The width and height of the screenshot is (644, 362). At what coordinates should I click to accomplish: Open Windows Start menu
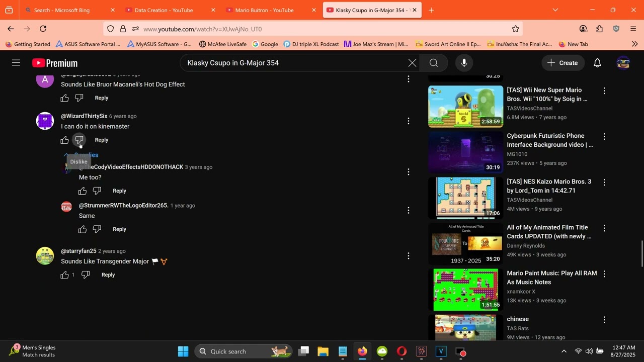[183, 351]
